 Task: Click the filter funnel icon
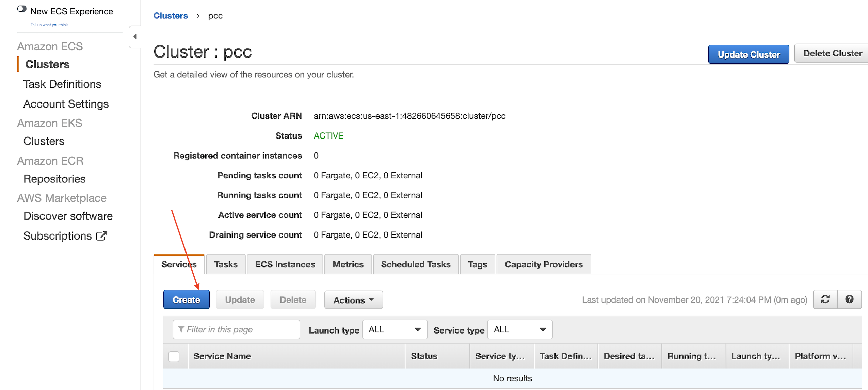point(181,329)
